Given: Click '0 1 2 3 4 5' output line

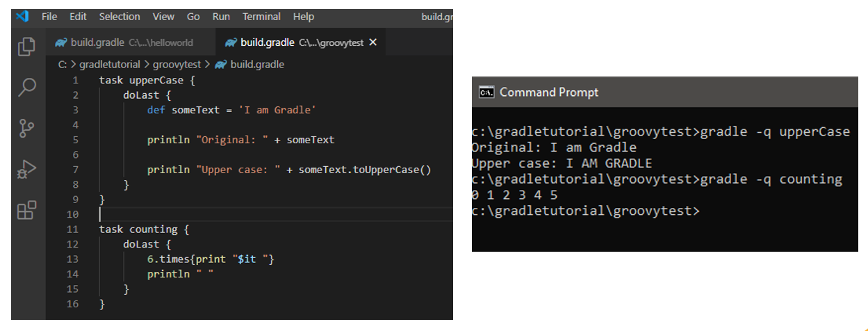Looking at the screenshot, I should 514,195.
